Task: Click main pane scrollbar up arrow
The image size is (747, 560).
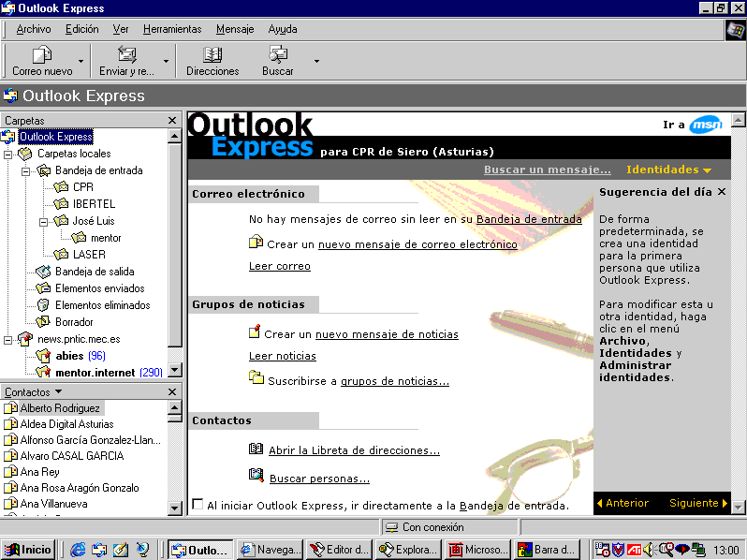Action: click(x=738, y=120)
